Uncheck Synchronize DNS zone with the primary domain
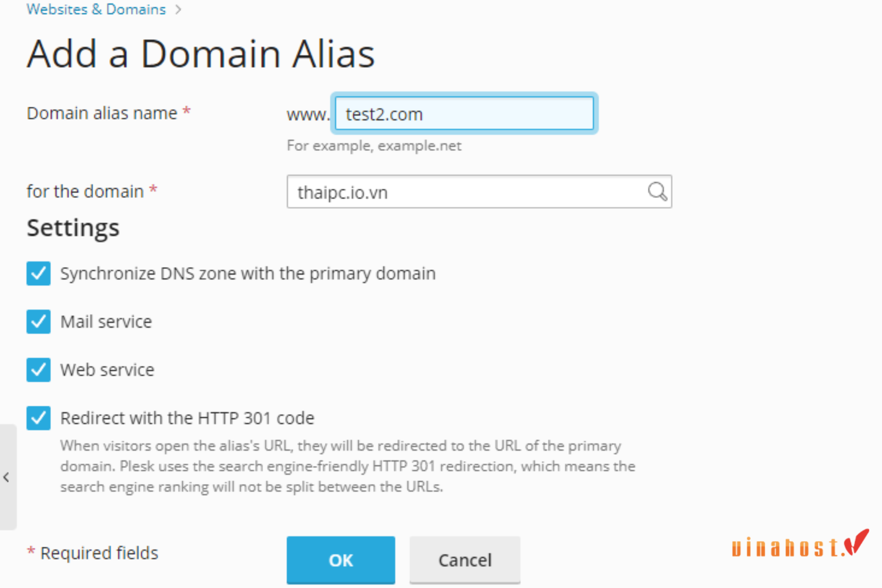The width and height of the screenshot is (882, 588). point(38,273)
